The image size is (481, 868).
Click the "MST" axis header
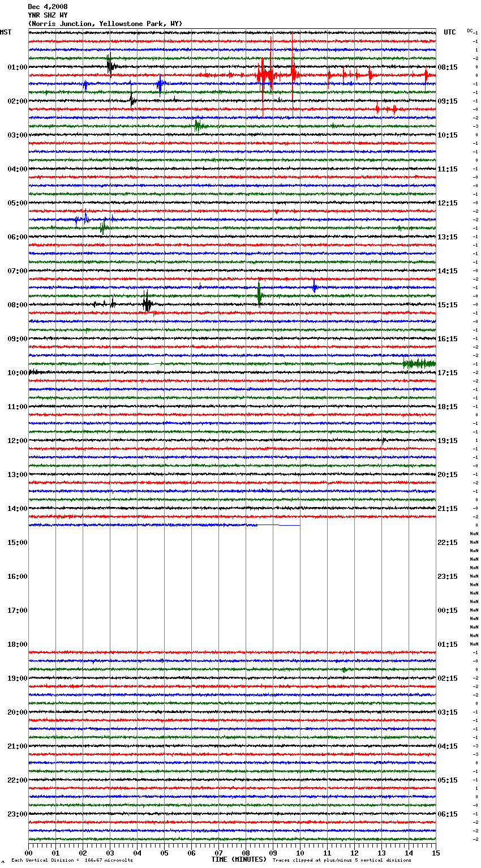click(6, 32)
